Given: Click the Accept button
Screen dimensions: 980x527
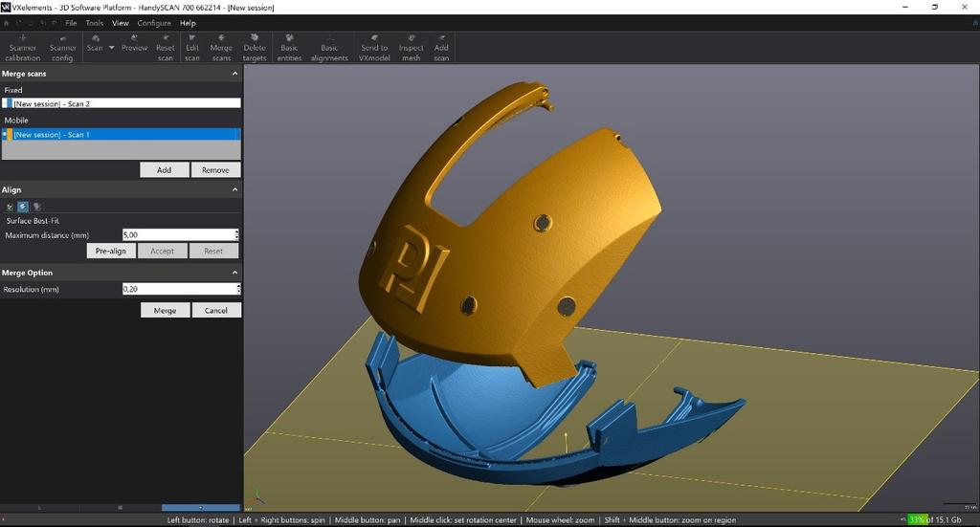Looking at the screenshot, I should pyautogui.click(x=162, y=251).
